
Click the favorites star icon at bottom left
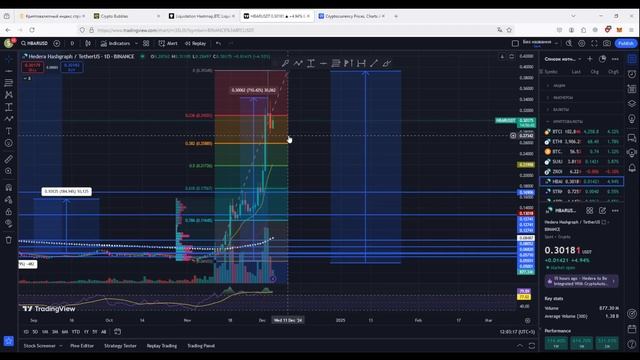pos(9,341)
